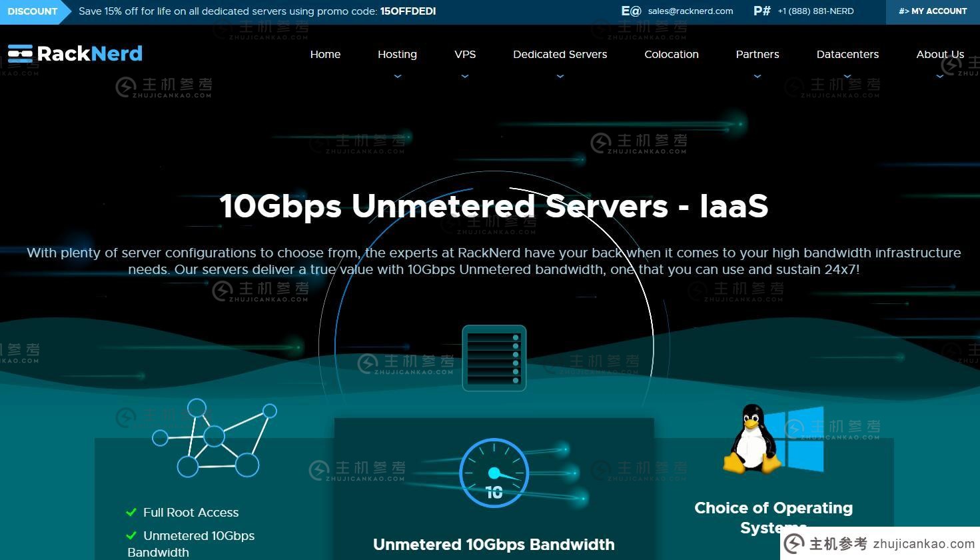Click the Unmetered 10Gbps Bandwidth card heading
Screen dimensions: 980x560
pos(494,544)
